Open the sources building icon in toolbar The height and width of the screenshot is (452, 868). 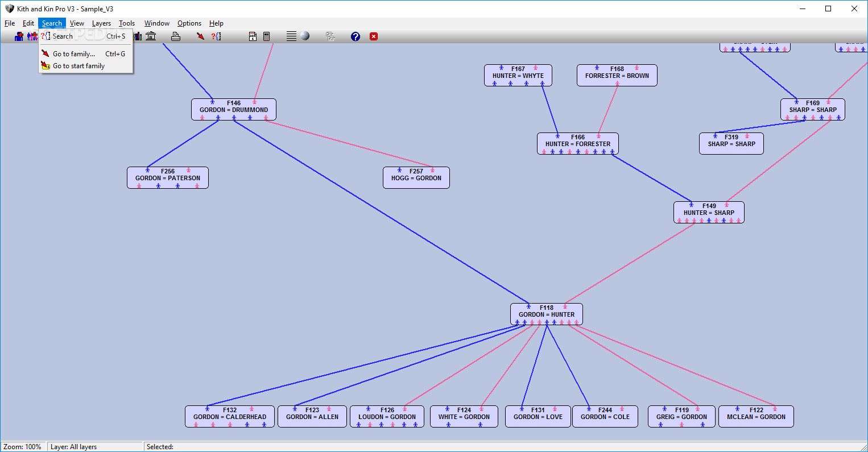pyautogui.click(x=151, y=36)
